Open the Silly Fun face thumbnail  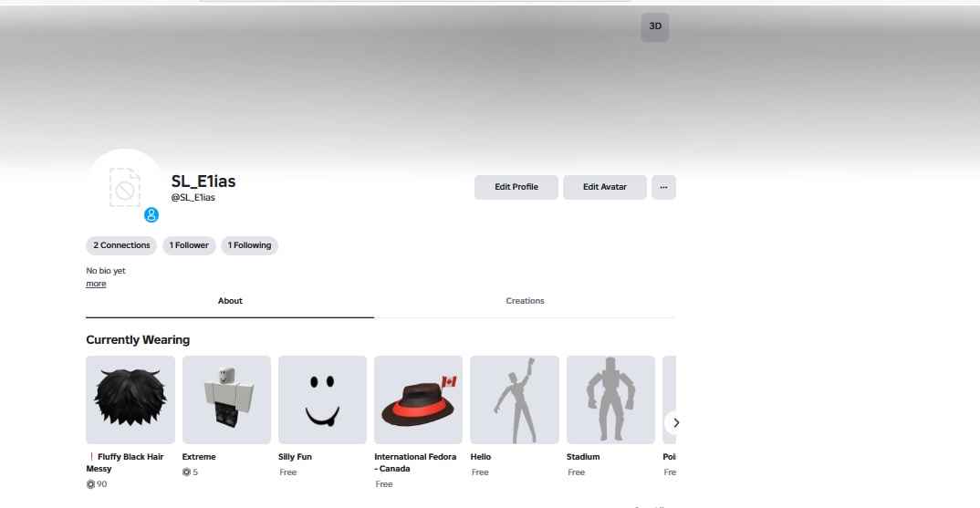tap(322, 399)
